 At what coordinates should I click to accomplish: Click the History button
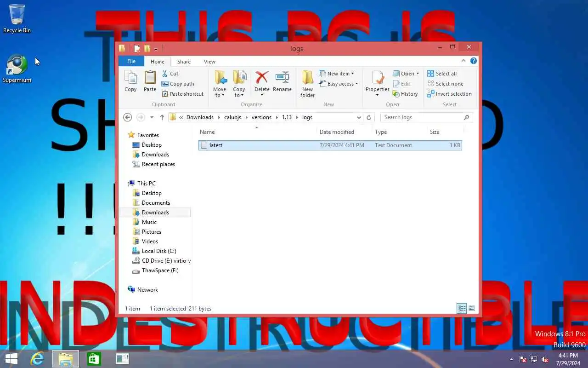click(405, 94)
